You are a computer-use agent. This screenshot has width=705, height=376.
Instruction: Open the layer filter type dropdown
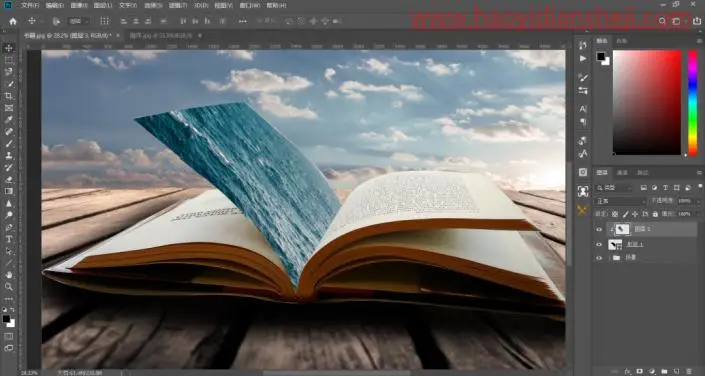(613, 188)
